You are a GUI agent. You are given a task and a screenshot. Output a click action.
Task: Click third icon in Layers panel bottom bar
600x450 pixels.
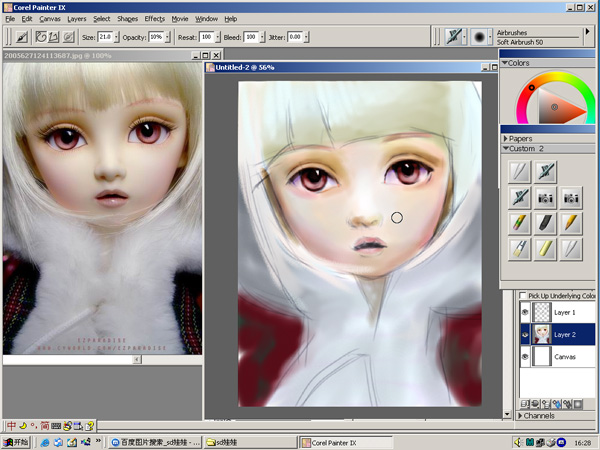pos(546,404)
